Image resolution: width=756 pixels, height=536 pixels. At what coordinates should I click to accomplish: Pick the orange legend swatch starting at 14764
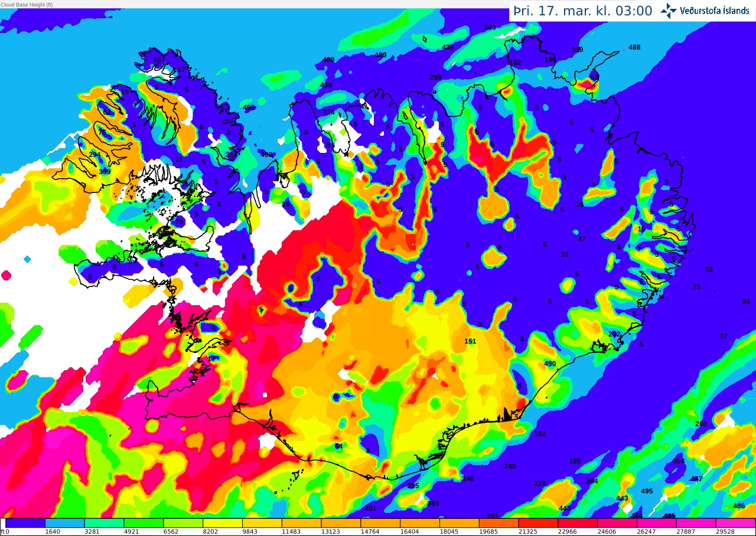(x=380, y=523)
